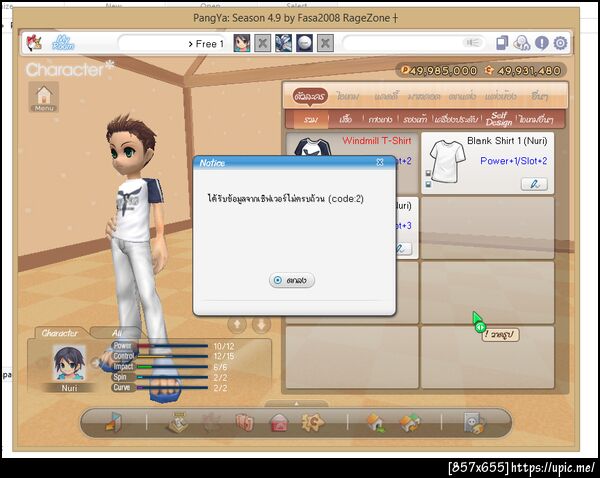Click the house with orange arrows icon

coord(409,423)
